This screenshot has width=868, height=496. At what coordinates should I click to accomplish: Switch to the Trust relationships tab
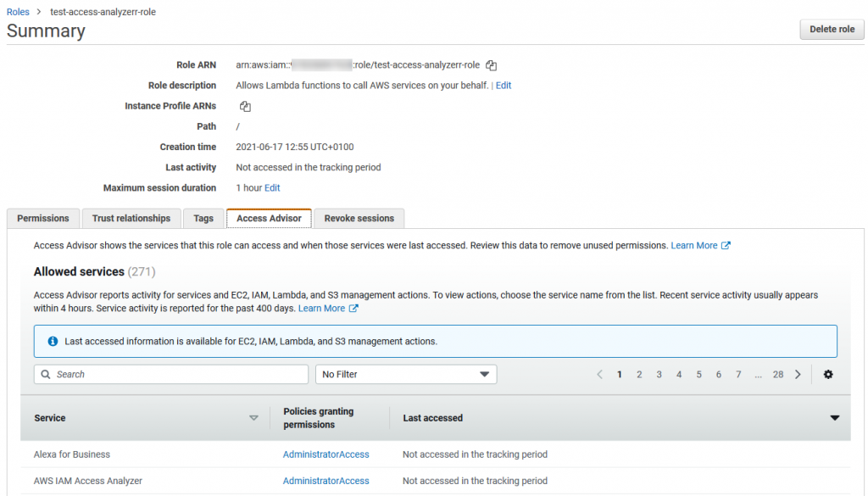pyautogui.click(x=131, y=218)
